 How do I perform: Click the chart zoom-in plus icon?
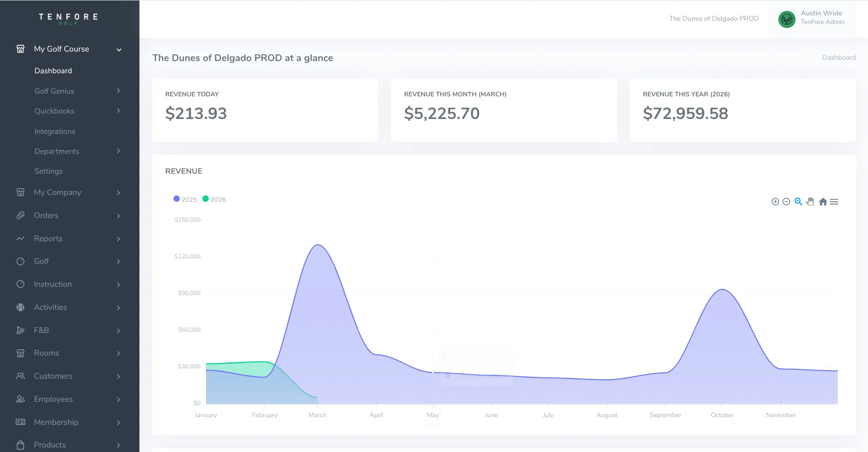[x=775, y=202]
